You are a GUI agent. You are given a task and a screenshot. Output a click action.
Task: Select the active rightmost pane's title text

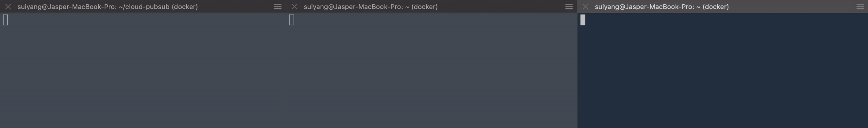coord(662,7)
